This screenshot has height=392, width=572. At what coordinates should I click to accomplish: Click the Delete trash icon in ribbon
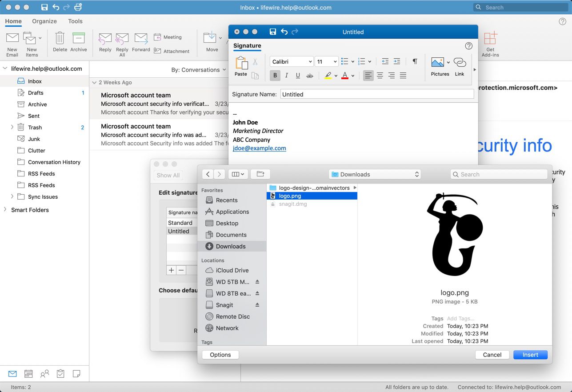60,38
